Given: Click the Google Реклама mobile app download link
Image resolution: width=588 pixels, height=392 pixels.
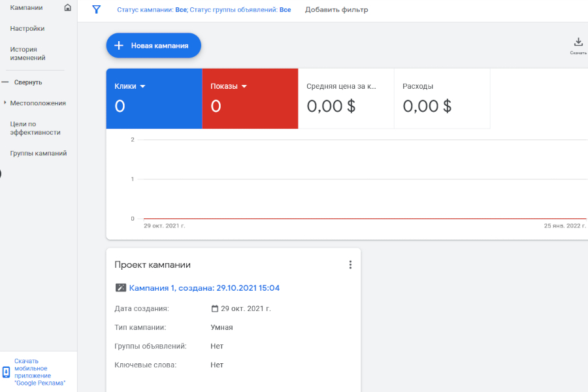Looking at the screenshot, I should [x=40, y=372].
